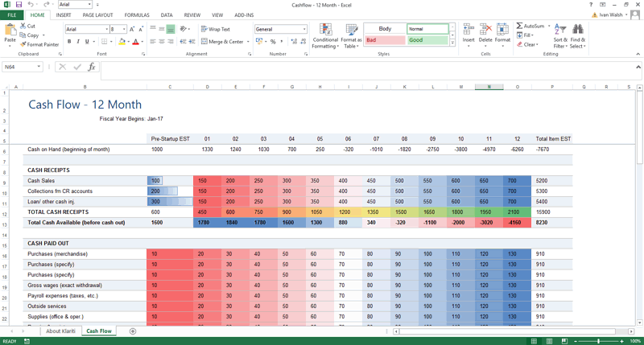Open the Name Box dropdown for N64
The image size is (644, 345).
point(39,68)
